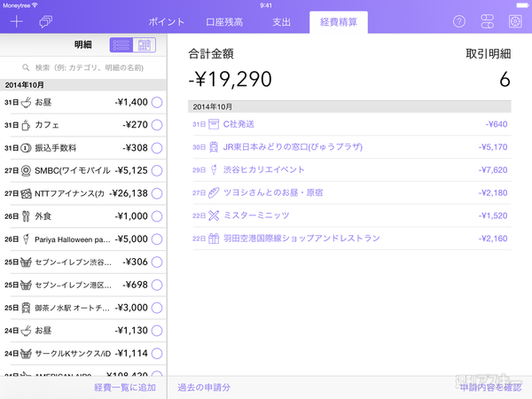Click the 9:41 clock
The width and height of the screenshot is (532, 399).
pos(266,5)
